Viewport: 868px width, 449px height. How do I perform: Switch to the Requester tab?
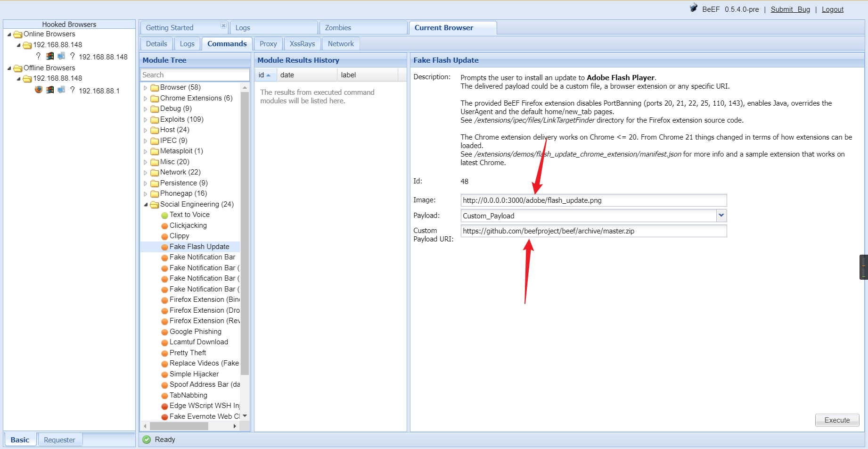(59, 440)
